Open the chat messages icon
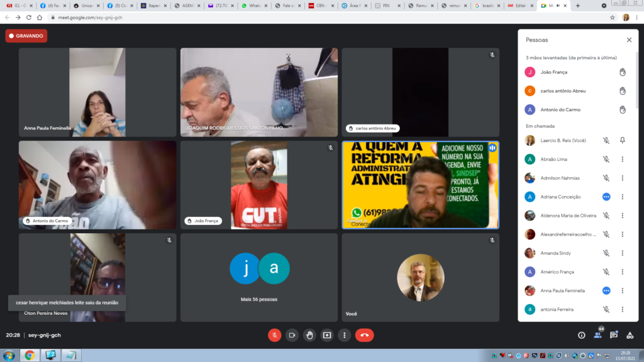 tap(614, 335)
